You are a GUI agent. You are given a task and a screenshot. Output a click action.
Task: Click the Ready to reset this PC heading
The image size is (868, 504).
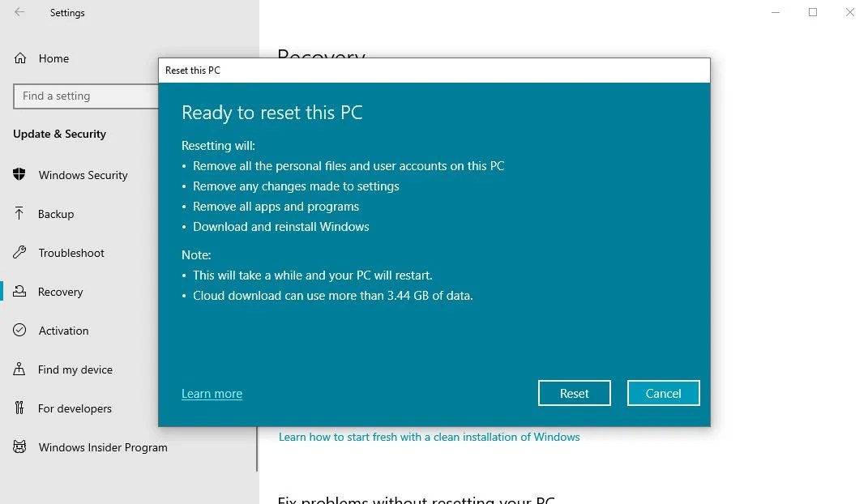(272, 113)
